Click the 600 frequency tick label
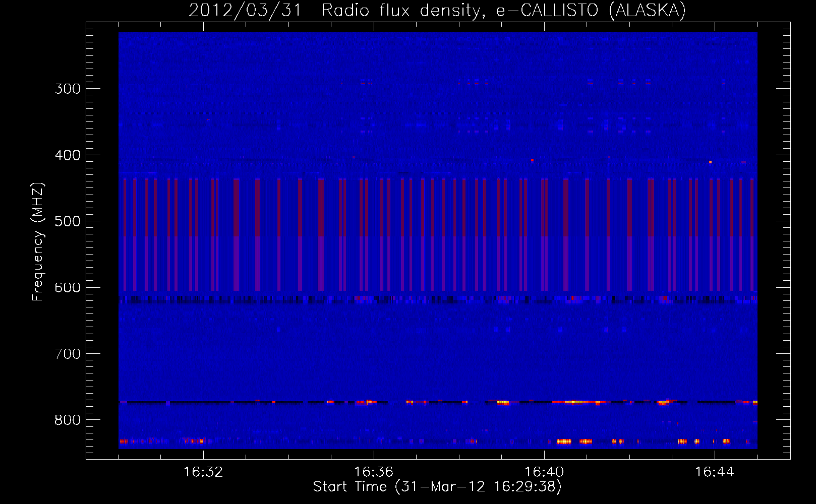816x504 pixels. (68, 288)
